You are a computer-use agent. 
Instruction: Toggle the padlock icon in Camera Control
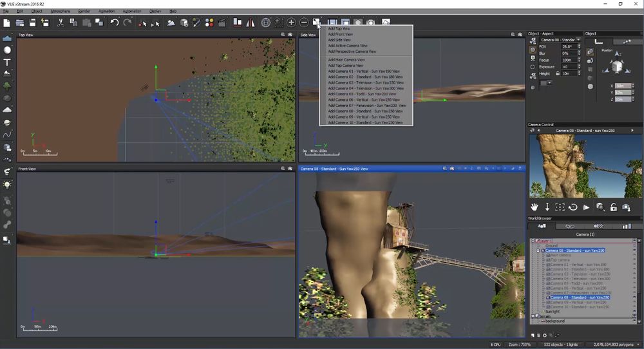613,207
